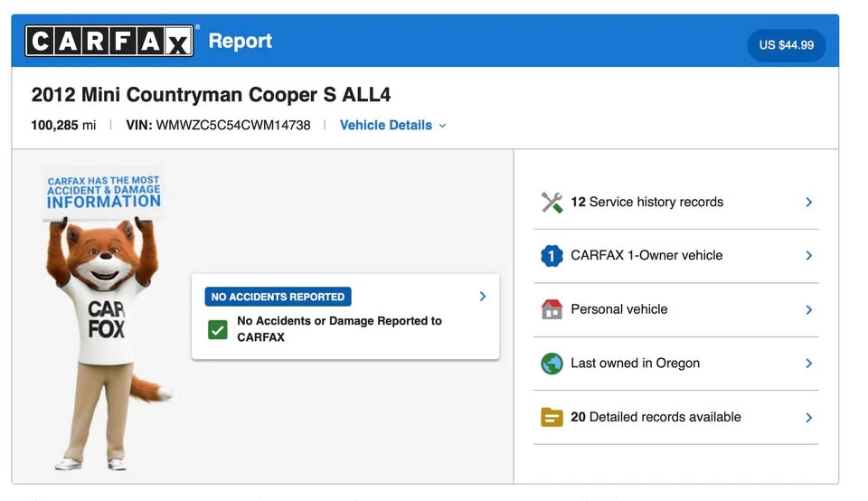Click the green checkmark box icon
This screenshot has width=868, height=501.
click(x=218, y=330)
